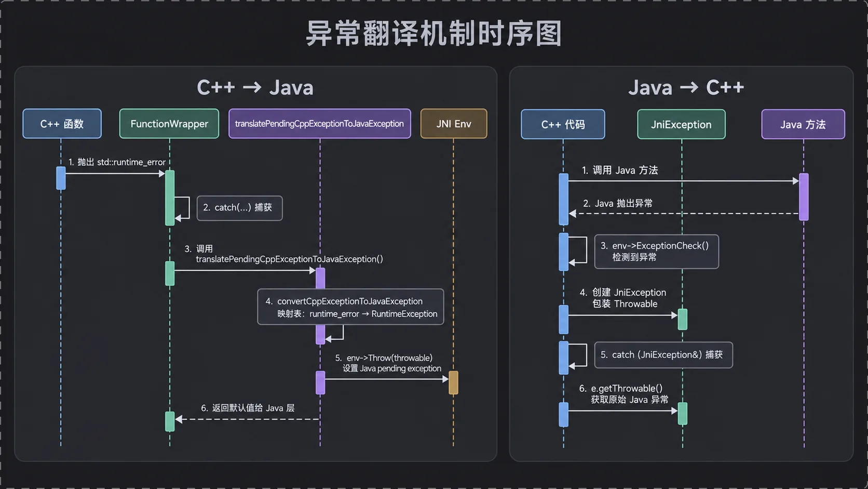Select the 4. convertCppExceptionToJavaException note box

(351, 307)
